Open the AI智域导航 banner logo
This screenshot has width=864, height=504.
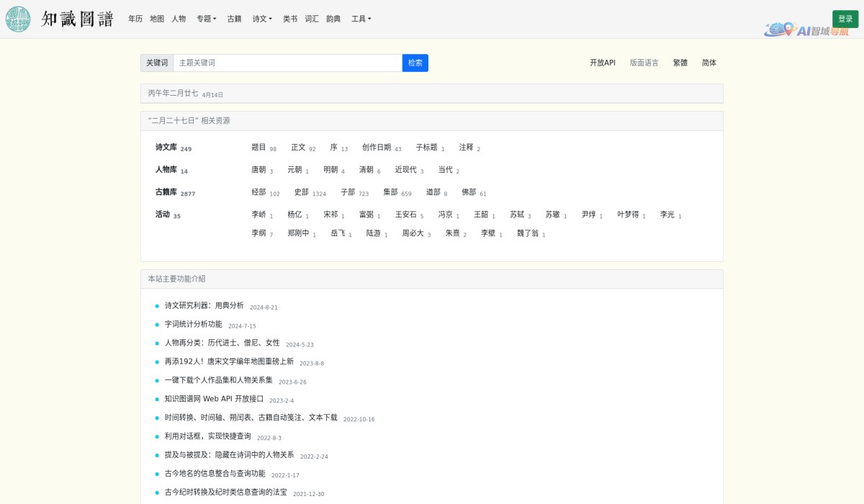click(806, 30)
